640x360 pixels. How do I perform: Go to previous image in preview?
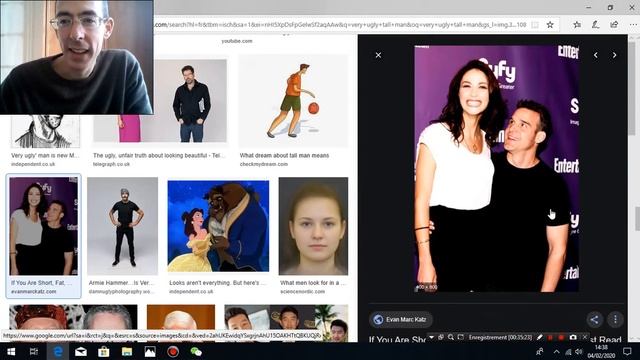coord(596,55)
